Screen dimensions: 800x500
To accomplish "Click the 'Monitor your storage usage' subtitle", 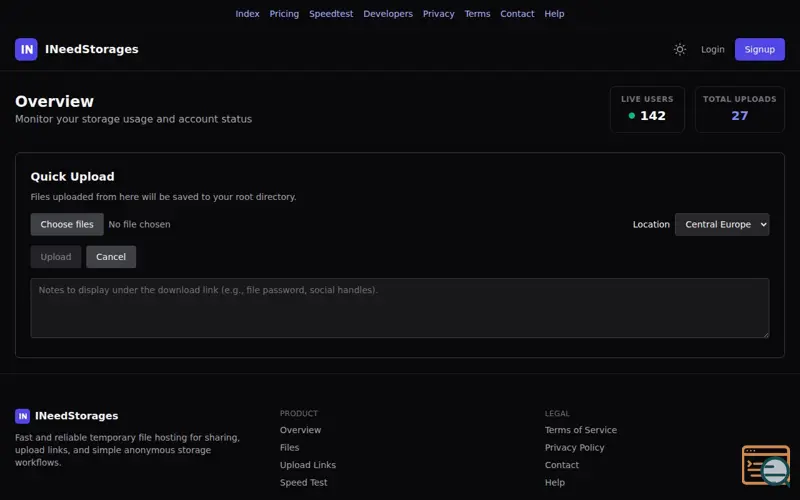I will click(133, 119).
